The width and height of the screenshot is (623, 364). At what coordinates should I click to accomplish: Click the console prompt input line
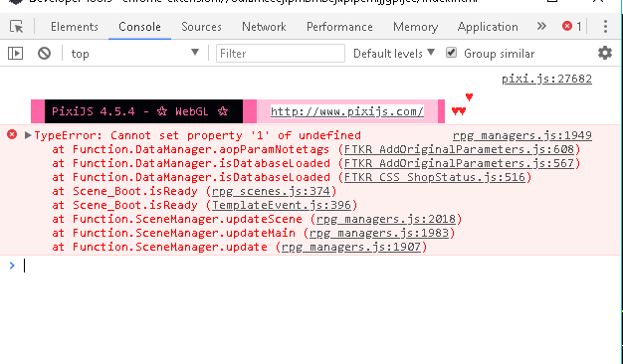tap(317, 266)
